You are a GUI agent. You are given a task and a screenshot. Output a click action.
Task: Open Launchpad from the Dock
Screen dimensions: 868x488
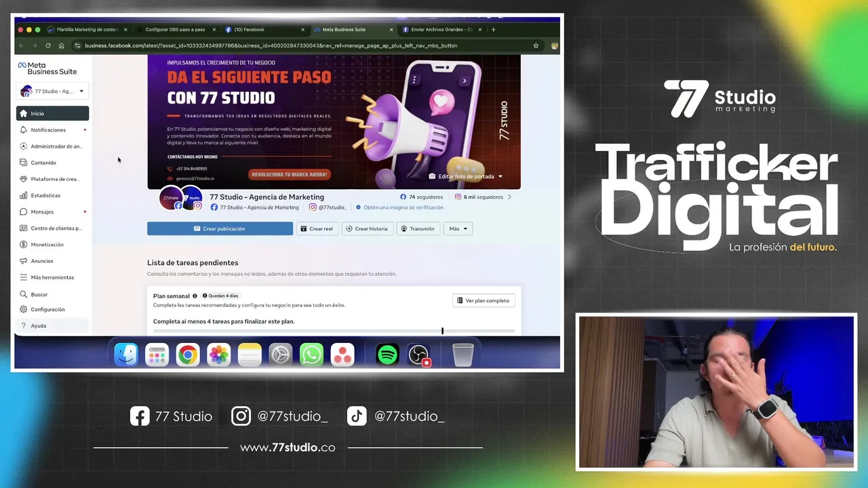click(157, 354)
